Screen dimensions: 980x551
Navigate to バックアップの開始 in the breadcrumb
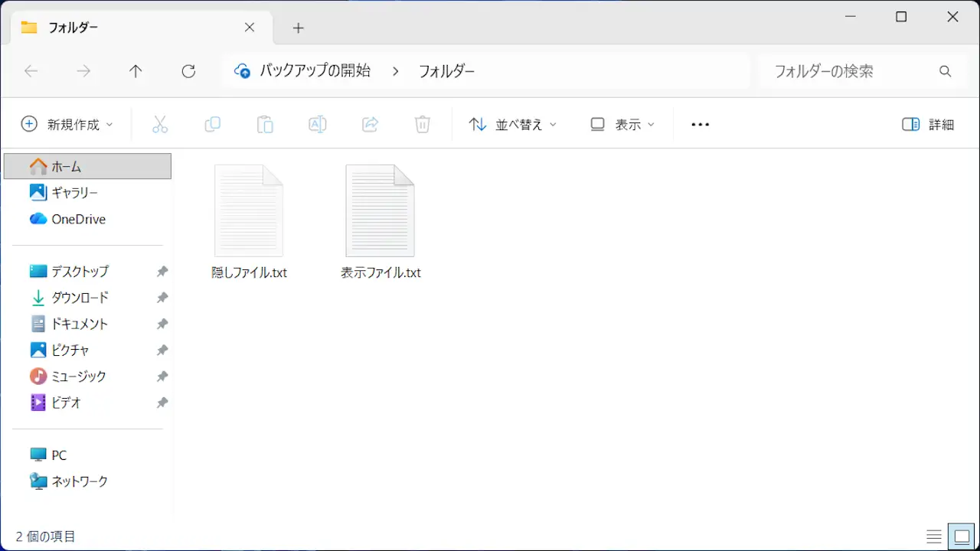315,70
